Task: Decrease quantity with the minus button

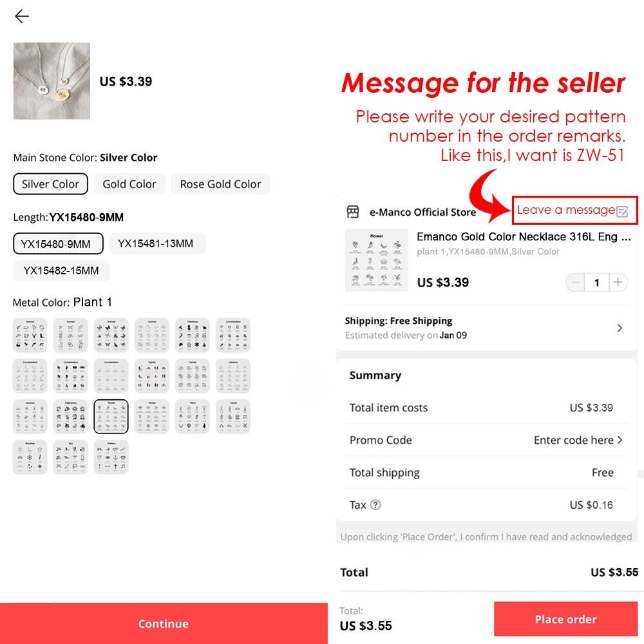Action: pos(575,282)
